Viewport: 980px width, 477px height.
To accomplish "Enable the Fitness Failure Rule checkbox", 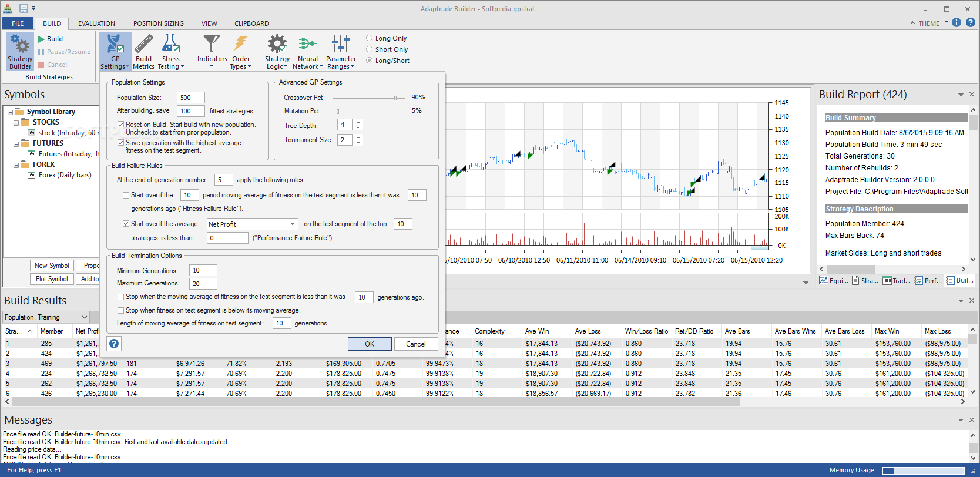I will [126, 195].
